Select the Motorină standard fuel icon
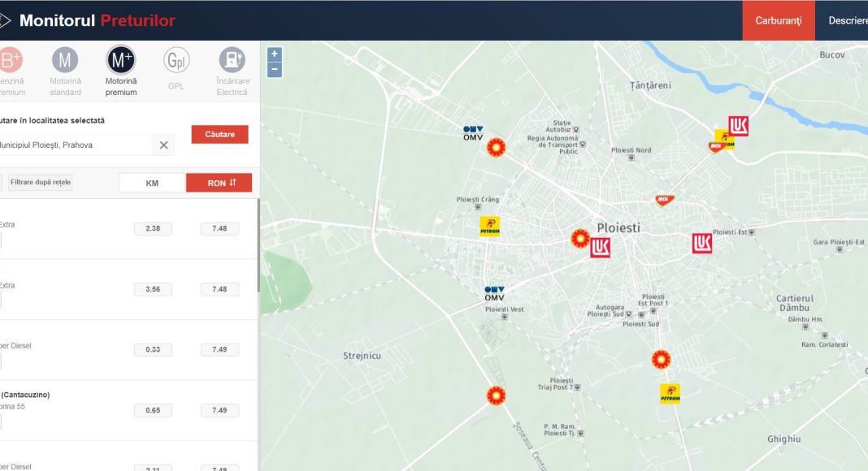Image resolution: width=868 pixels, height=471 pixels. pos(65,60)
